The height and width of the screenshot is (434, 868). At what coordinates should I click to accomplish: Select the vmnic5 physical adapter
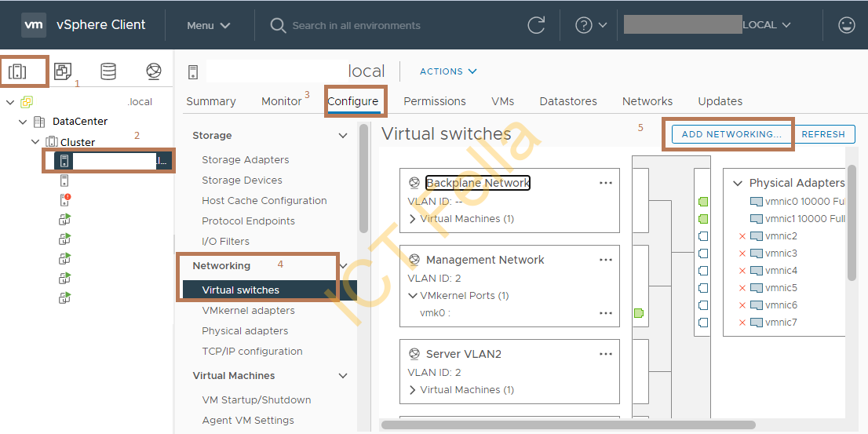(x=773, y=287)
